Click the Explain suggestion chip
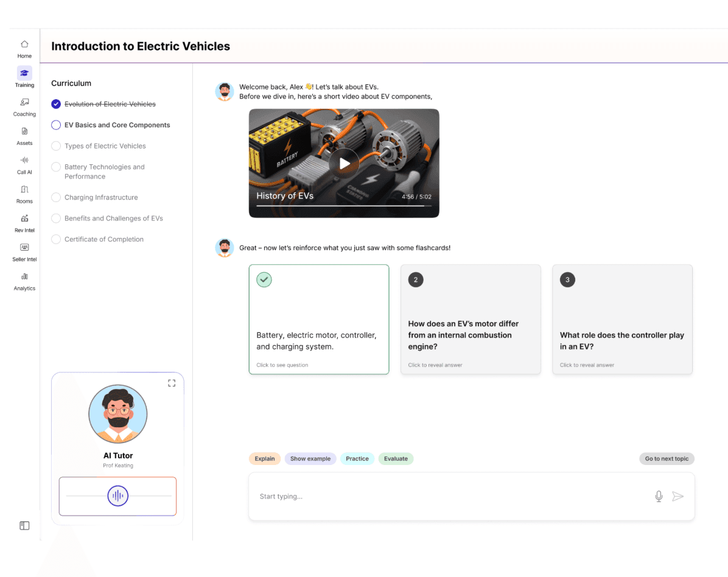Viewport: 728px width, 577px height. [265, 459]
